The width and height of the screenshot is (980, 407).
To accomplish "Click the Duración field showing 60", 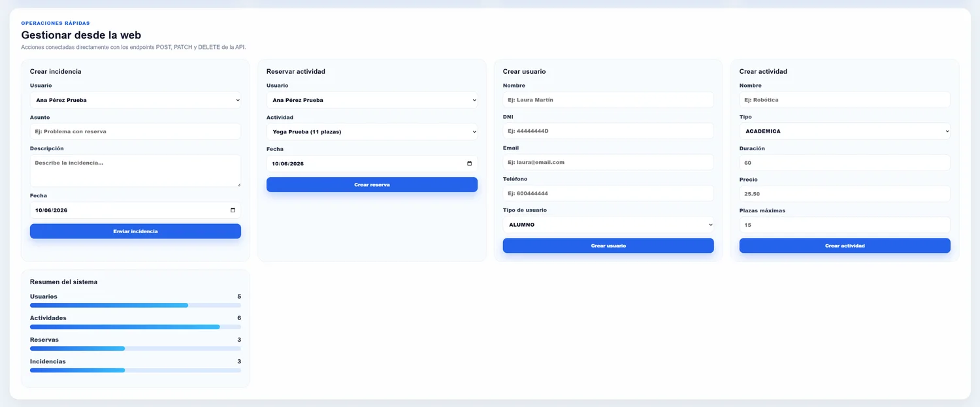I will 845,163.
